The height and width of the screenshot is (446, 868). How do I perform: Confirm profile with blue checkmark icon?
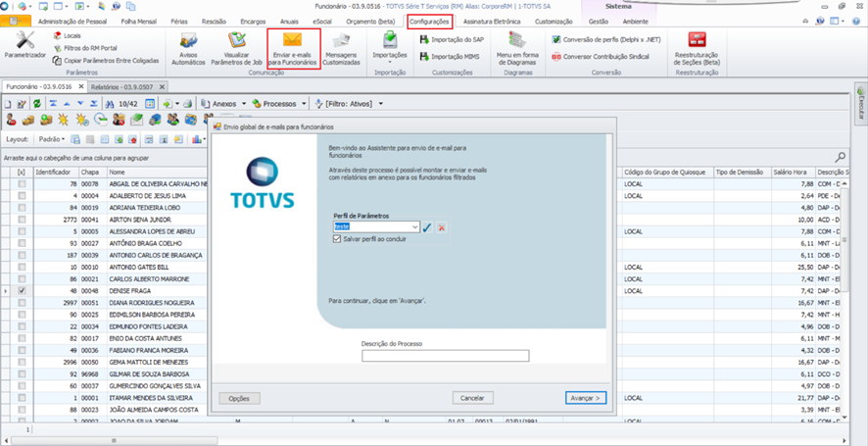[x=427, y=227]
